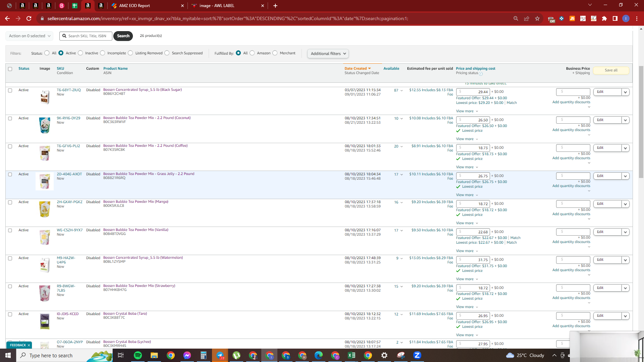Click the Search SKU, Title, ISBN field

click(86, 36)
